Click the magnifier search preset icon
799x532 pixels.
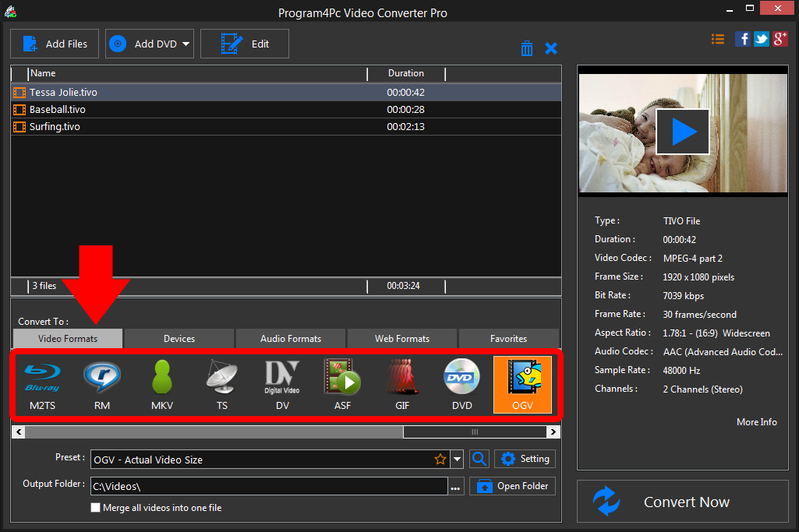click(x=479, y=459)
